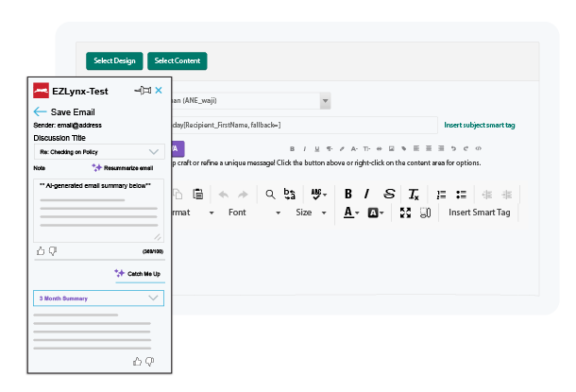Open the Discussion Title dropdown
576x392 pixels.
point(98,152)
